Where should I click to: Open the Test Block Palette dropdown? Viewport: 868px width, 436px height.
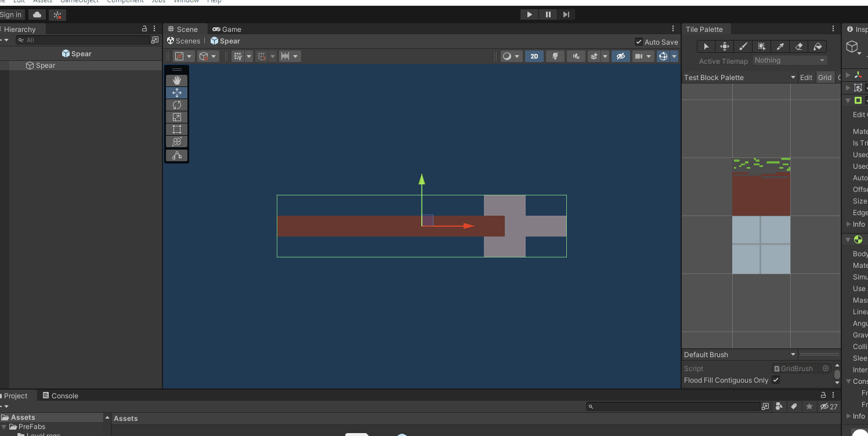740,77
